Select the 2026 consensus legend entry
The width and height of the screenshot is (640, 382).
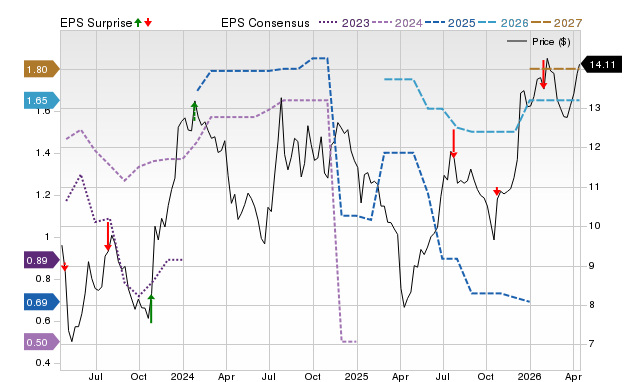(x=503, y=23)
